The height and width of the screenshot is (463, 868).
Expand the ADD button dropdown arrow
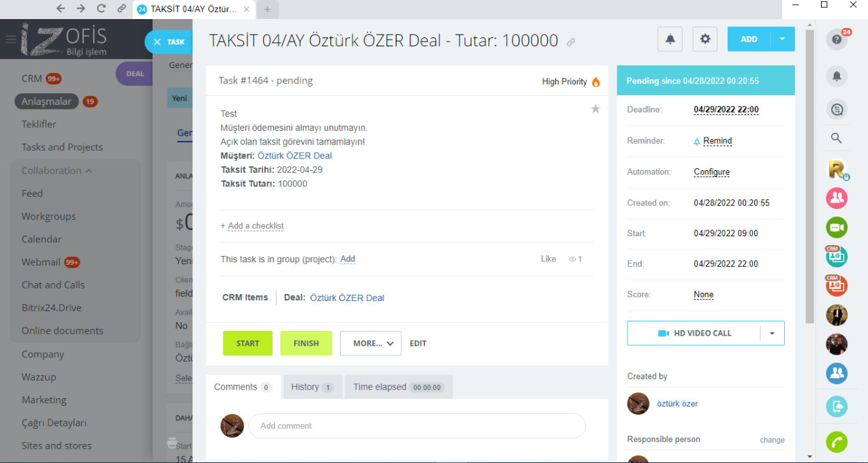782,39
